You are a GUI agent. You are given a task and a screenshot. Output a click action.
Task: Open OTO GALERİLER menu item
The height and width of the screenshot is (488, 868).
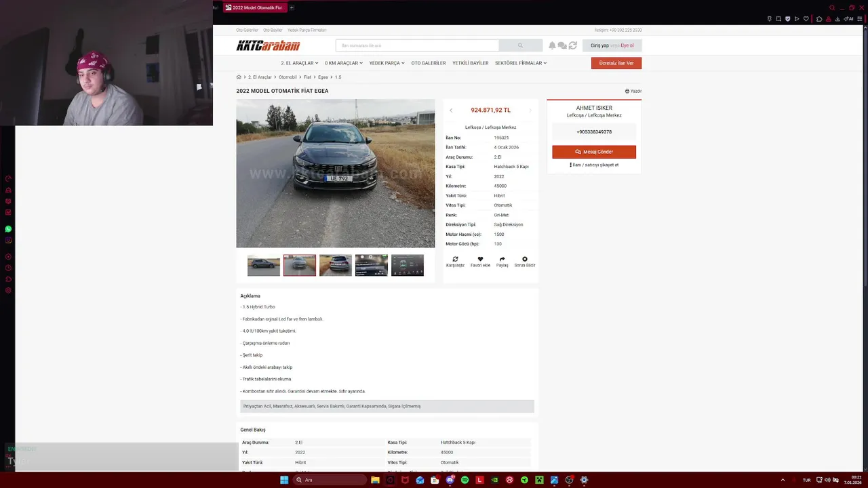click(429, 63)
